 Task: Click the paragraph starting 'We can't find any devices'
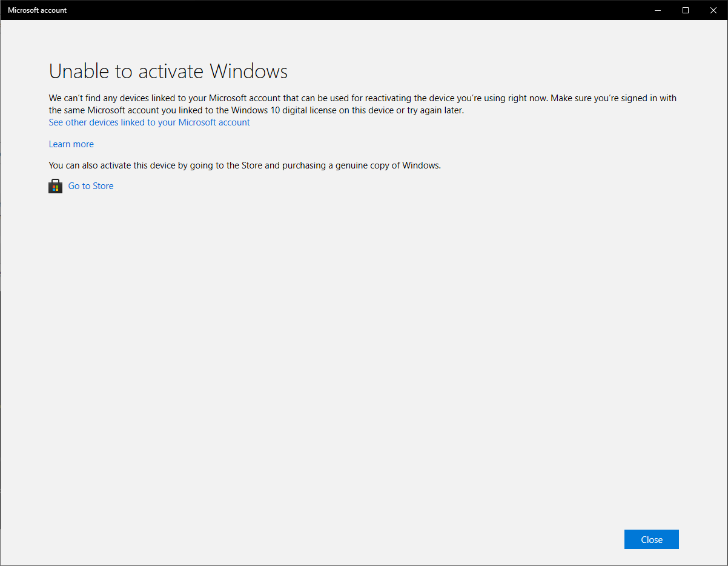pos(363,104)
